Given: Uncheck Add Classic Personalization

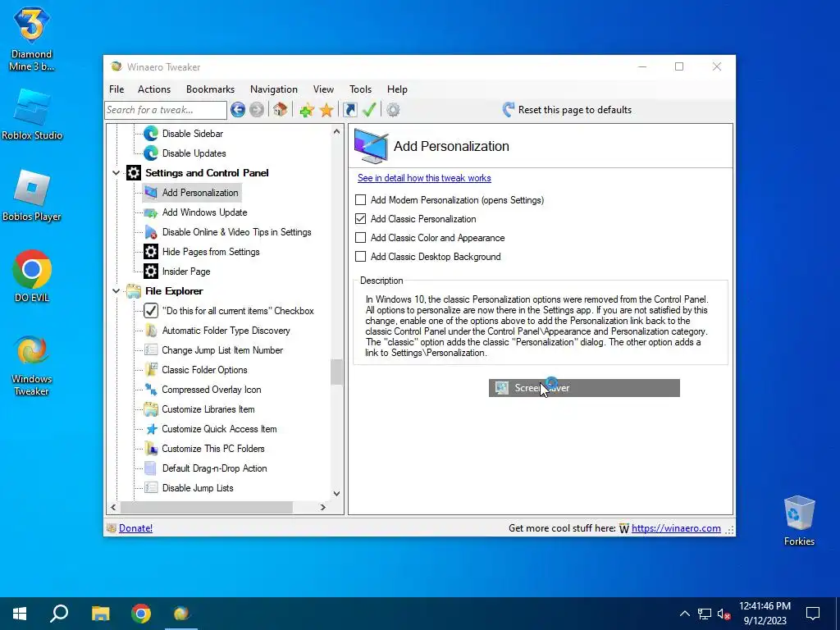Looking at the screenshot, I should [361, 218].
